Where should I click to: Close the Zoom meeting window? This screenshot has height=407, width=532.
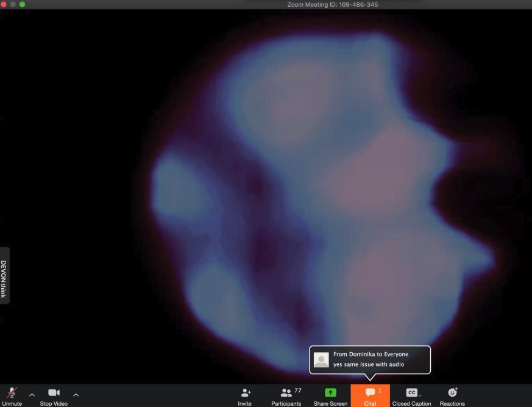coord(4,4)
